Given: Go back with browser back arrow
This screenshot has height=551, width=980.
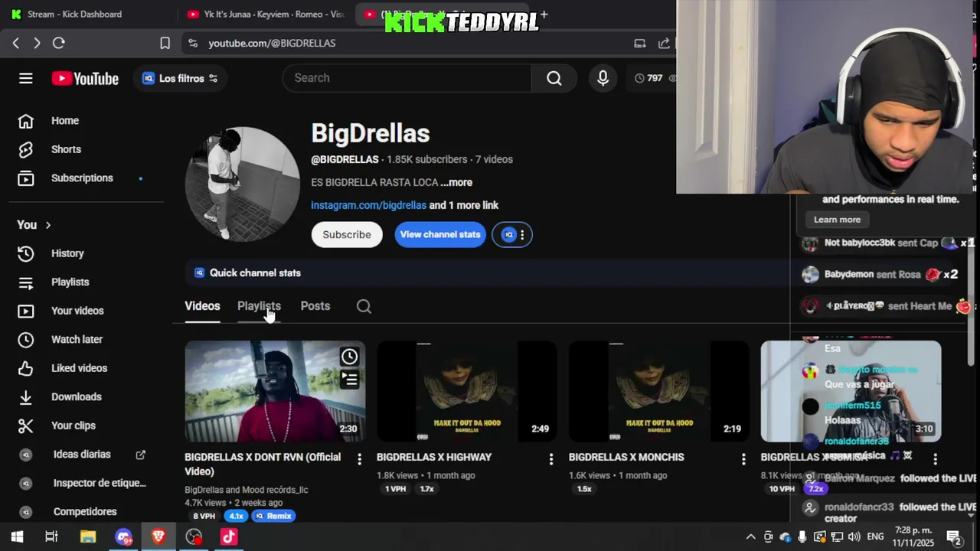Looking at the screenshot, I should pyautogui.click(x=16, y=43).
